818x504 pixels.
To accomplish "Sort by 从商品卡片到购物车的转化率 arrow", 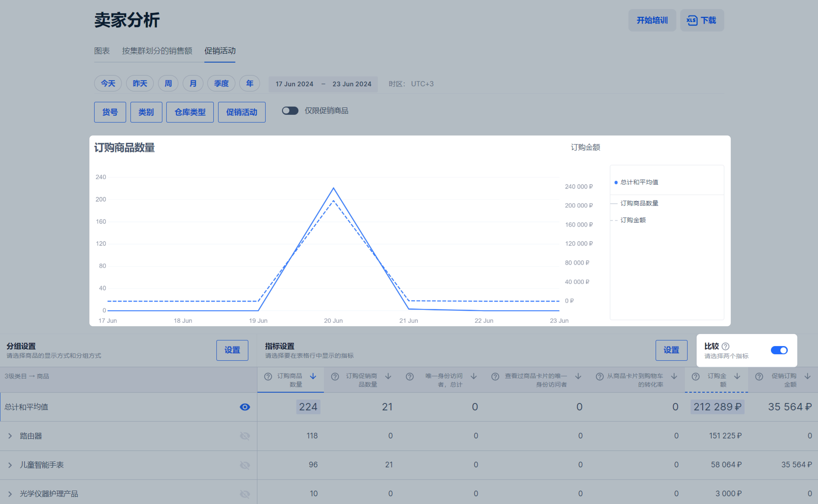I will pyautogui.click(x=674, y=376).
